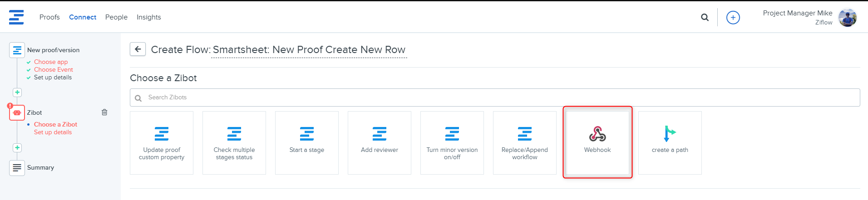Delete the Zibot step with trash icon

click(104, 112)
